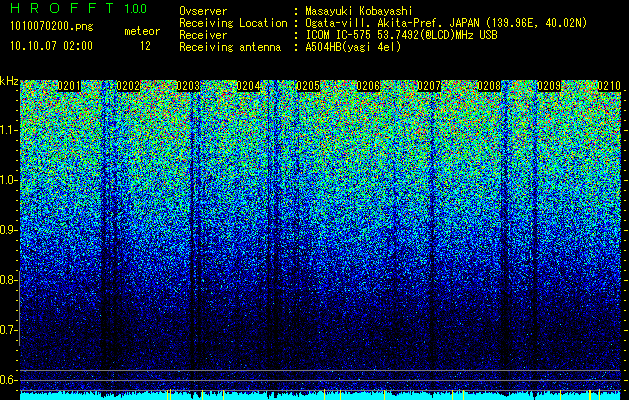This screenshot has width=629, height=400.
Task: Click the 0204 time marker label
Action: pyautogui.click(x=248, y=86)
